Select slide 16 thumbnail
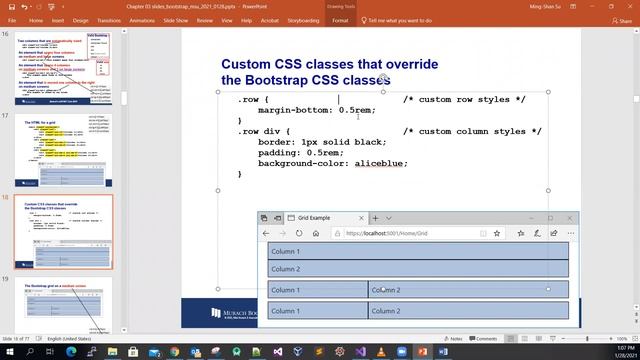640x360 pixels. 63,68
